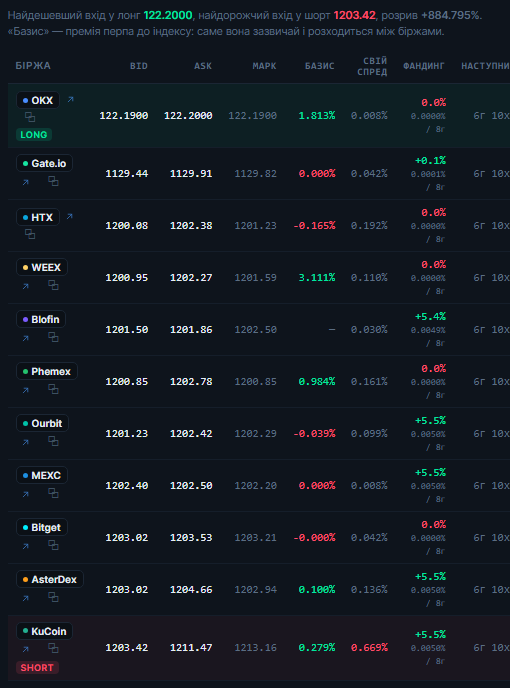Click OKX bid value 122.1900
The height and width of the screenshot is (688, 510).
[124, 115]
